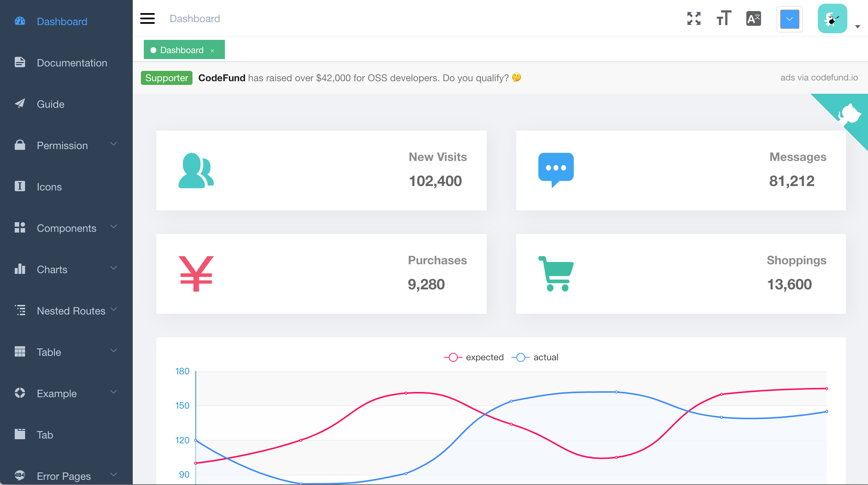Click the Purchases yen icon

click(x=196, y=274)
